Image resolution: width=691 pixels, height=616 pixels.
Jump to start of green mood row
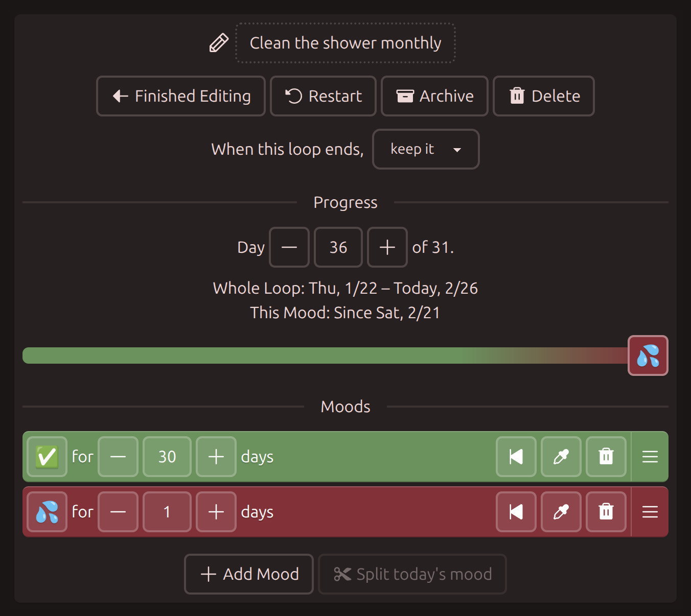click(516, 457)
